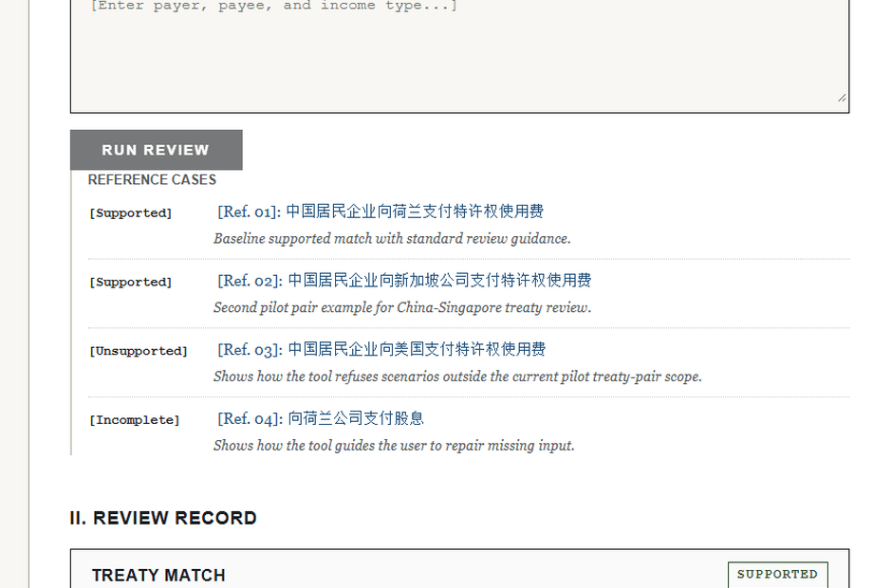873x588 pixels.
Task: Click the [Incomplete] tag beside Ref. 04
Action: coord(135,420)
